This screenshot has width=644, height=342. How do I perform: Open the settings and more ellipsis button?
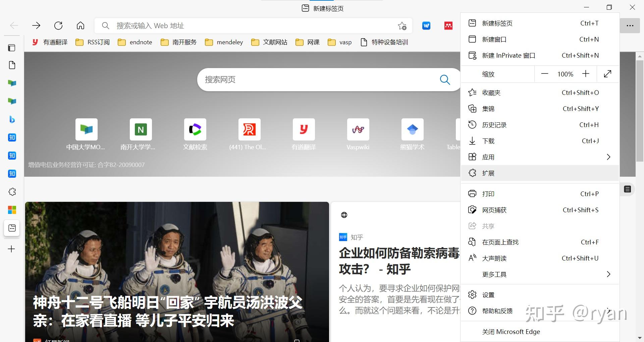tap(630, 26)
